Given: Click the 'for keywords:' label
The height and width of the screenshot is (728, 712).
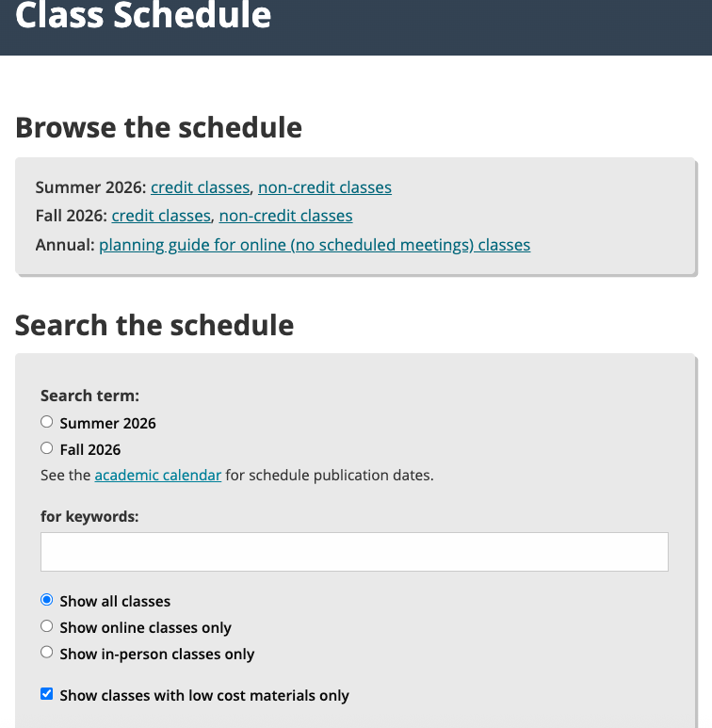Looking at the screenshot, I should coord(89,516).
